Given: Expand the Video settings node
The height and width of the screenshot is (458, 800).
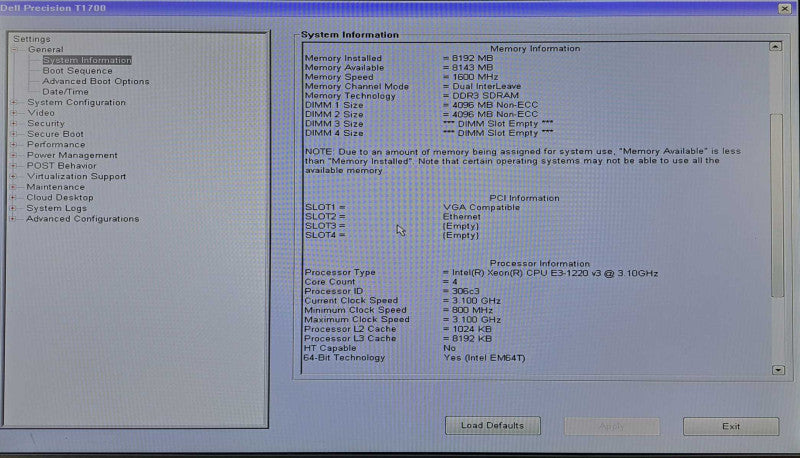Looking at the screenshot, I should point(14,113).
